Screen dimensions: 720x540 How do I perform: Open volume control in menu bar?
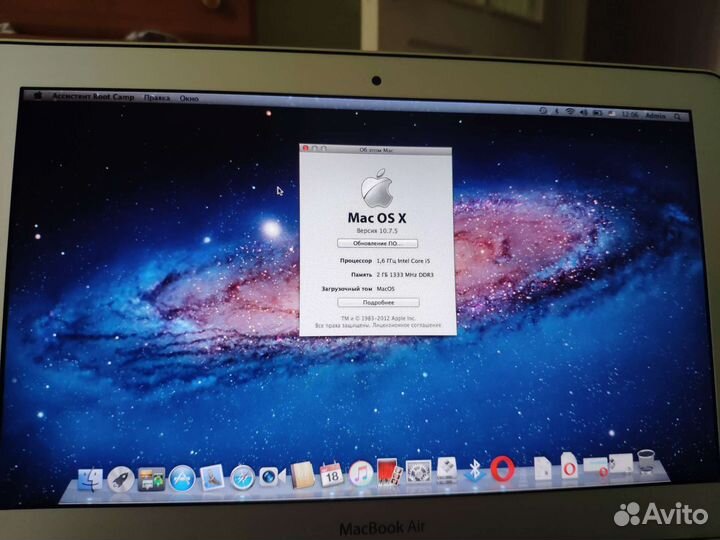(584, 112)
